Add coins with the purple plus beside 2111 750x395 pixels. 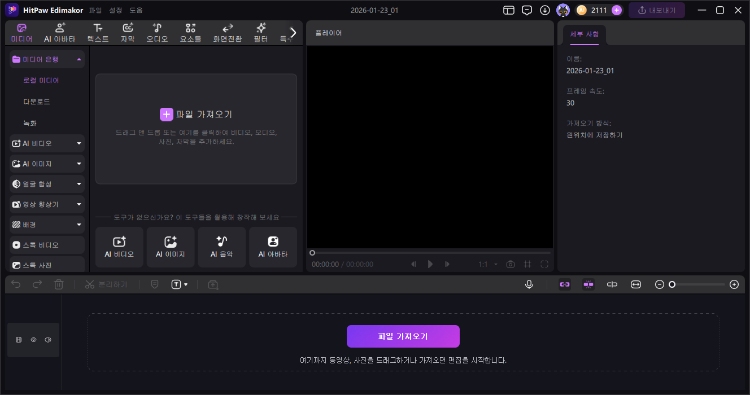pyautogui.click(x=617, y=10)
